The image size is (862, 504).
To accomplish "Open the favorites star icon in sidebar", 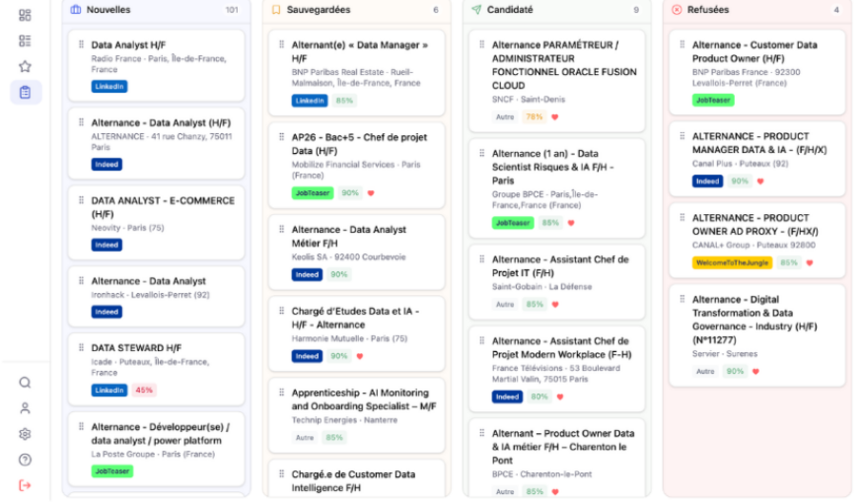I will [25, 66].
